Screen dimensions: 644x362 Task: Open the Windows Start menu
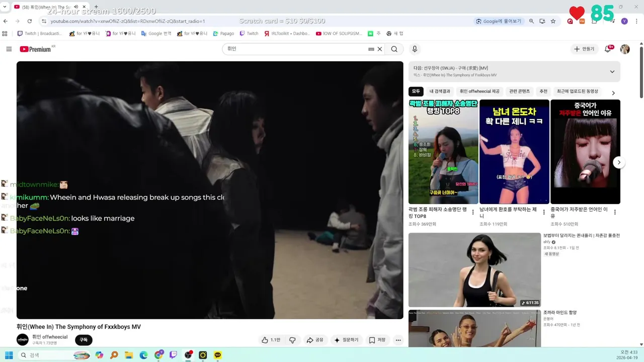[9, 355]
